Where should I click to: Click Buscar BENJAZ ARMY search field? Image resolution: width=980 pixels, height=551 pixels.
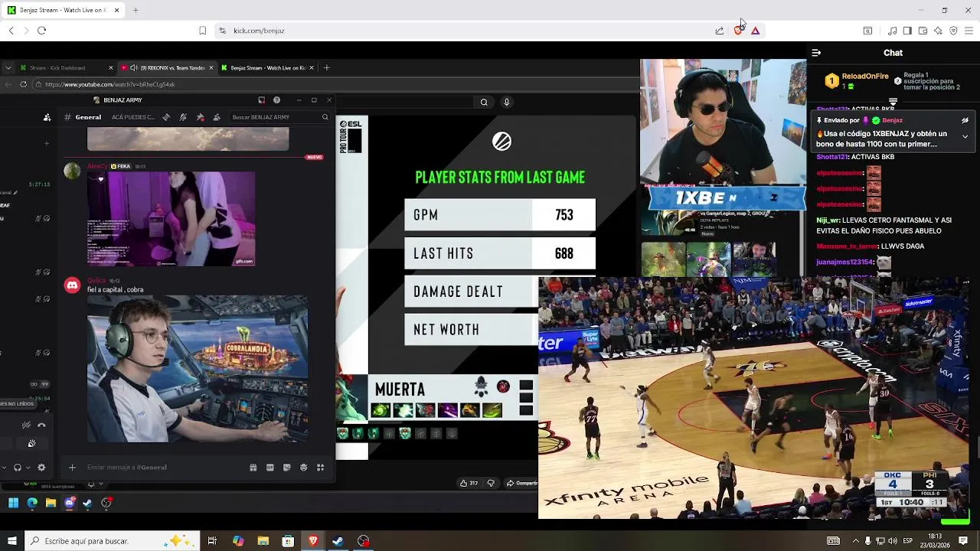click(279, 117)
